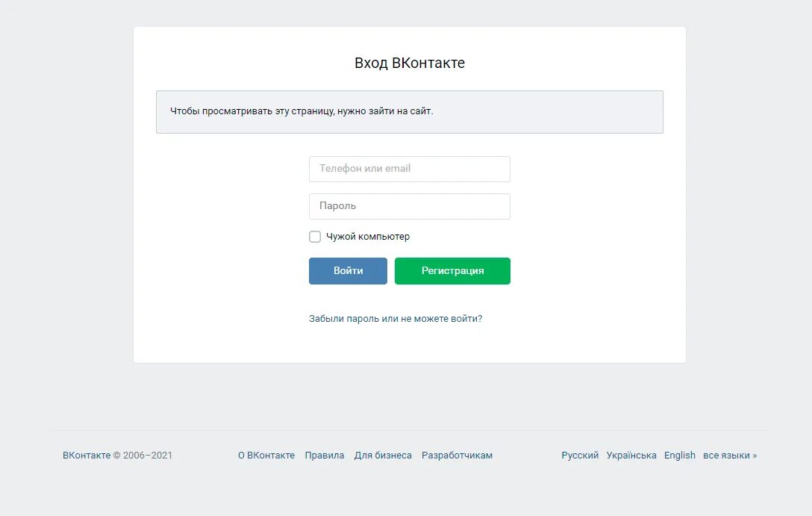This screenshot has width=812, height=516.
Task: Click the 'Вход ВКонтакте' heading
Action: tap(409, 63)
